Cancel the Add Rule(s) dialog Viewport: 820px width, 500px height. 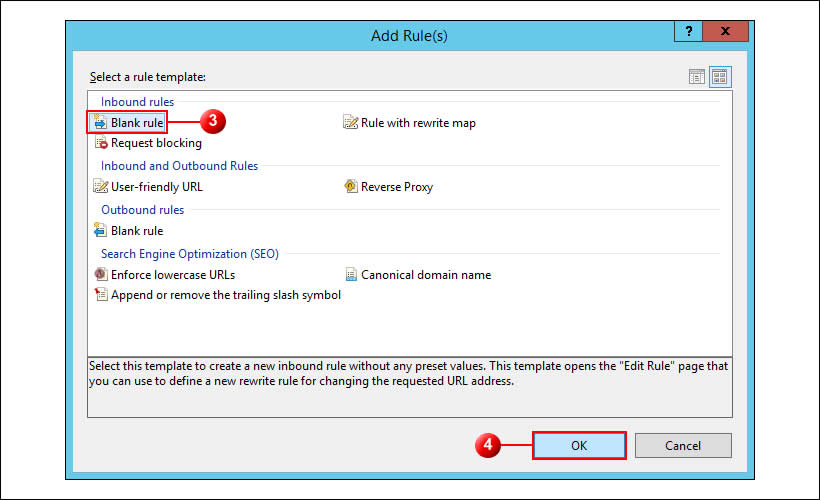(683, 446)
